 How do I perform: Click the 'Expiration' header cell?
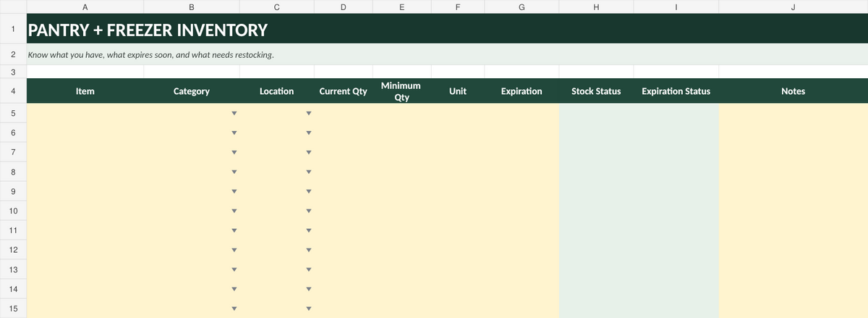[x=522, y=91]
